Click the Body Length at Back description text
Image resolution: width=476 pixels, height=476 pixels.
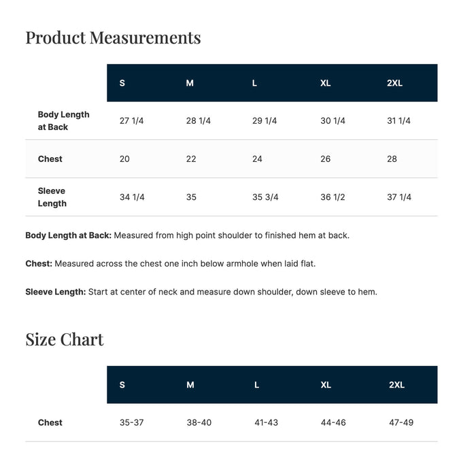[x=187, y=235]
